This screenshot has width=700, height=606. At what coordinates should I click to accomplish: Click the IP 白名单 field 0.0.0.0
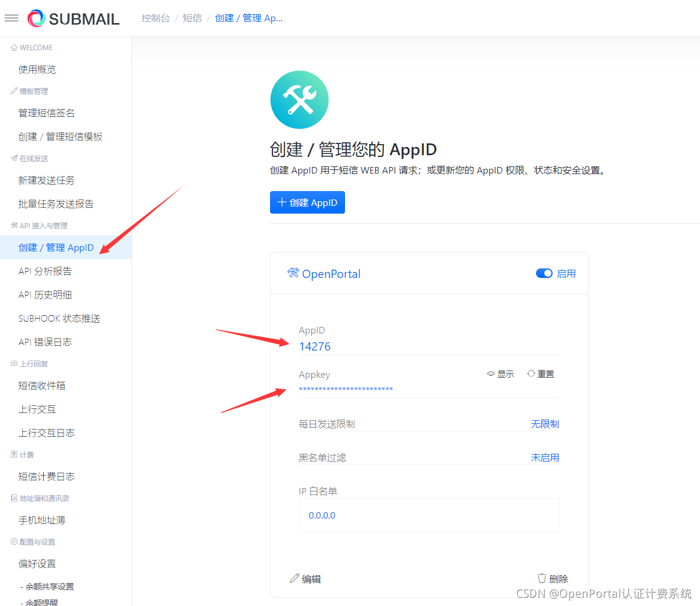(x=429, y=515)
